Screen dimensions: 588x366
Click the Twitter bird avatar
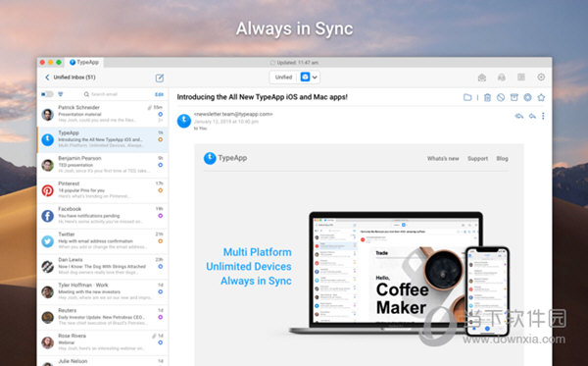[x=48, y=241]
